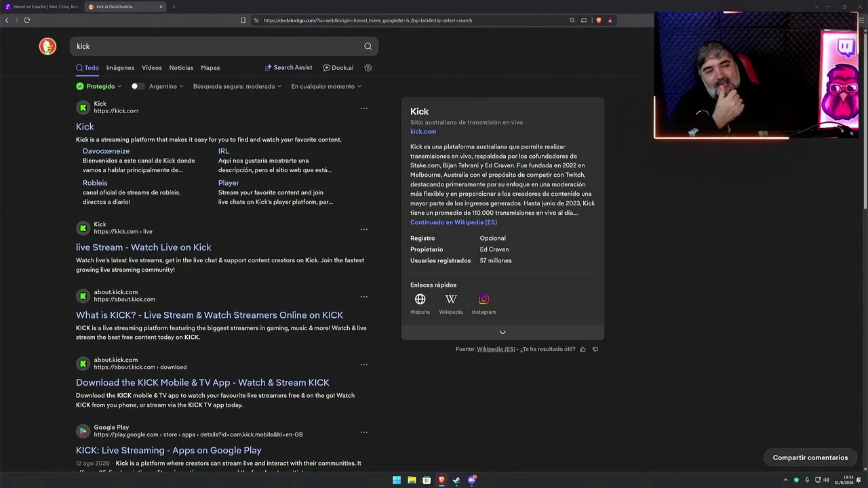Open Steam from the taskbar

pyautogui.click(x=456, y=480)
